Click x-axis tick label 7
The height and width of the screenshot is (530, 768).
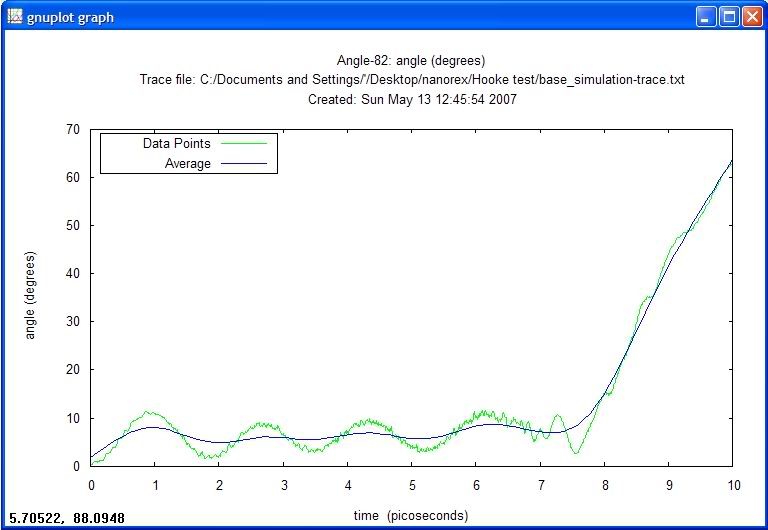click(x=541, y=485)
